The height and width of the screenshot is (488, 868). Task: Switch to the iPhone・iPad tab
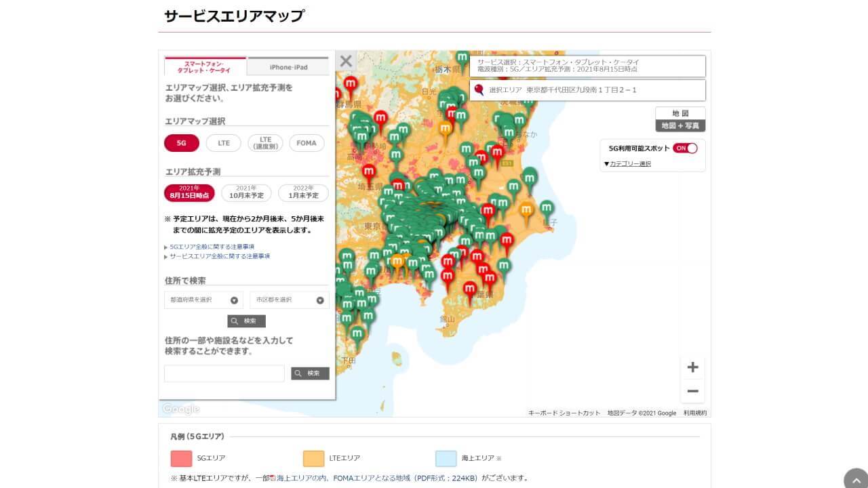[x=287, y=66]
